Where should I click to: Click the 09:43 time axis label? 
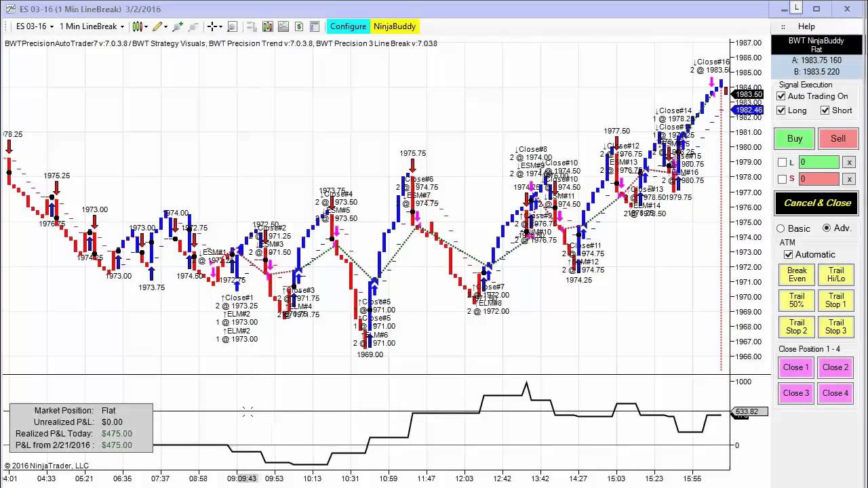coord(248,479)
